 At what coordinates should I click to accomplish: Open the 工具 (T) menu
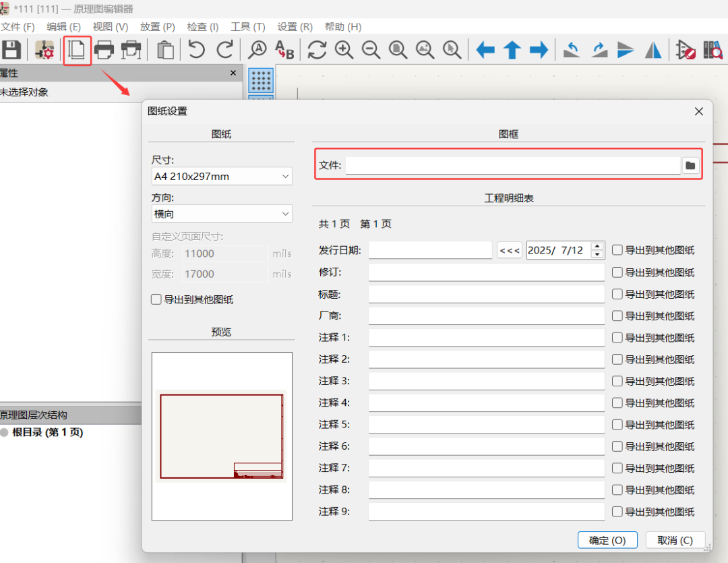(248, 27)
